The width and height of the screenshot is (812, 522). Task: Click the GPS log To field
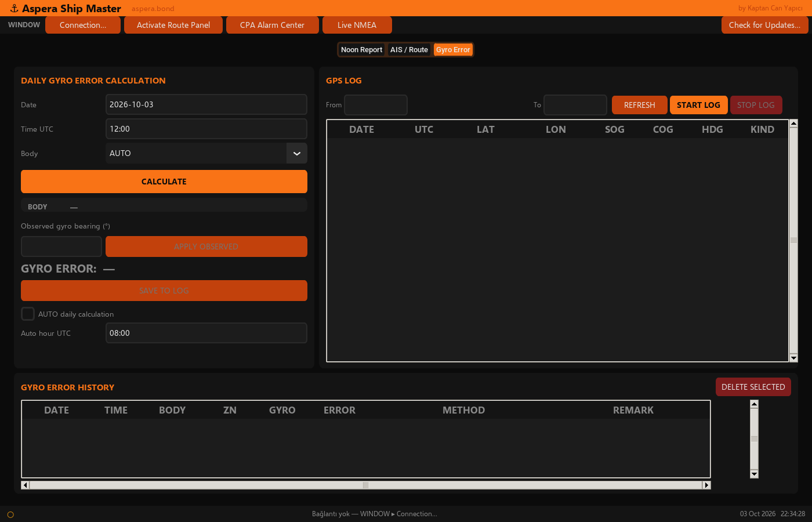(575, 105)
